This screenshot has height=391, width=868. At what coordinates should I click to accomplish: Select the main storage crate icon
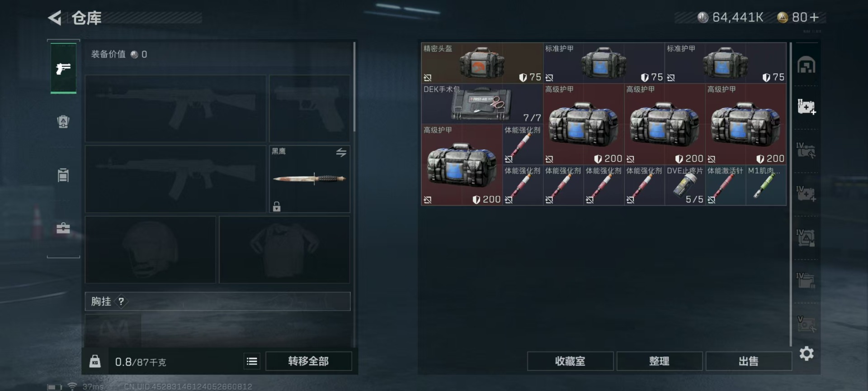tap(807, 65)
